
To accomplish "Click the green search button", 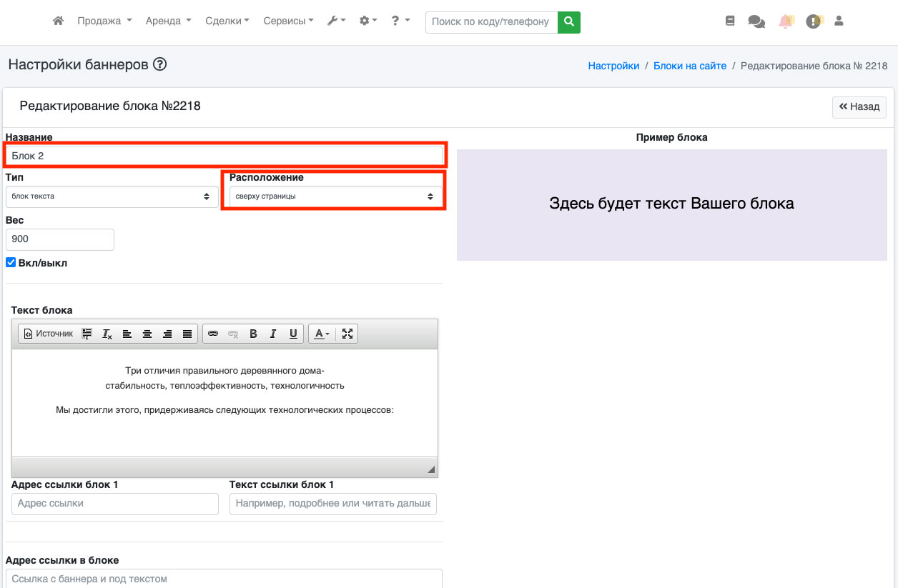I will click(569, 21).
